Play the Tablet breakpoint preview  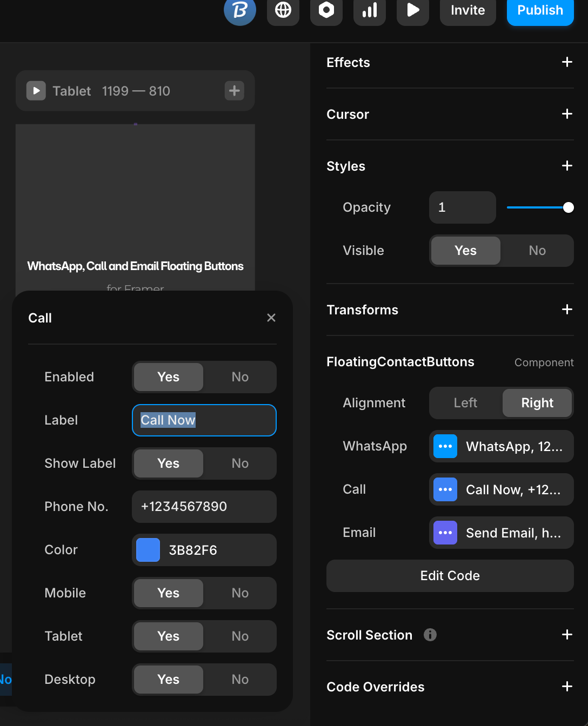36,91
